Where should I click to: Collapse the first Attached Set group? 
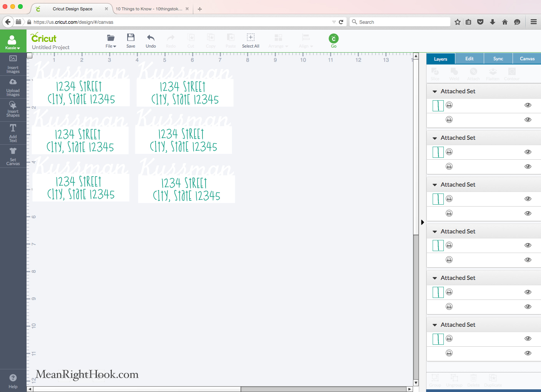point(435,91)
